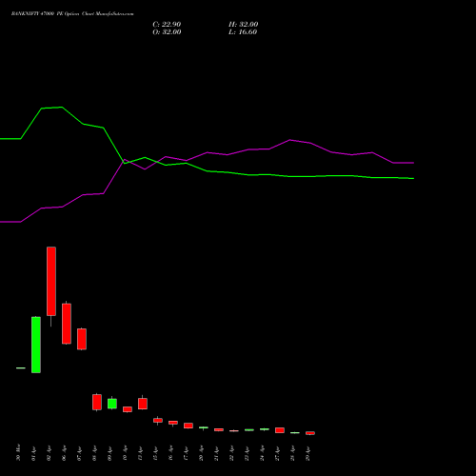Click the purple indicator line near its peak
476x476 pixels.
(290, 140)
